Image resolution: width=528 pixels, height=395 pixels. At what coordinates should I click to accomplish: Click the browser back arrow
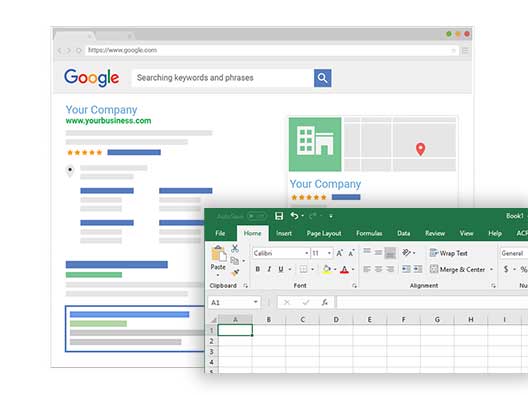pyautogui.click(x=59, y=51)
